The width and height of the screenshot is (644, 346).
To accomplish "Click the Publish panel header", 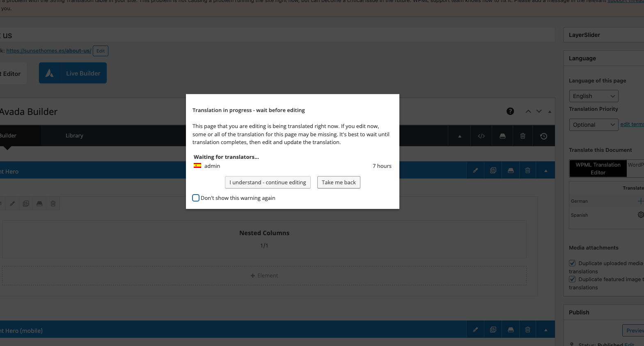I will coord(604,312).
